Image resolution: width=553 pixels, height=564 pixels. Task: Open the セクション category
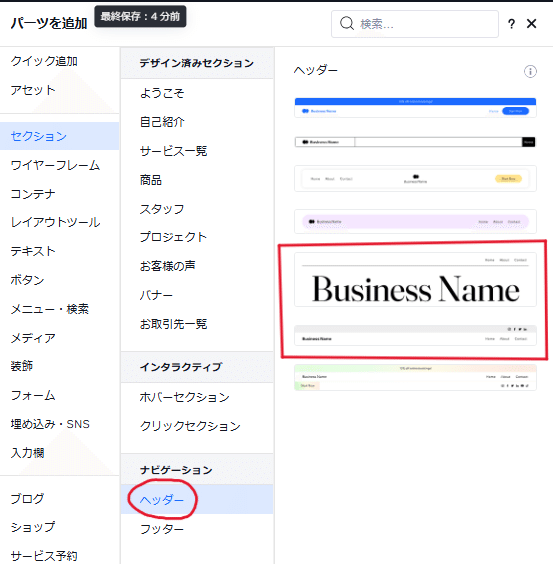click(x=59, y=136)
